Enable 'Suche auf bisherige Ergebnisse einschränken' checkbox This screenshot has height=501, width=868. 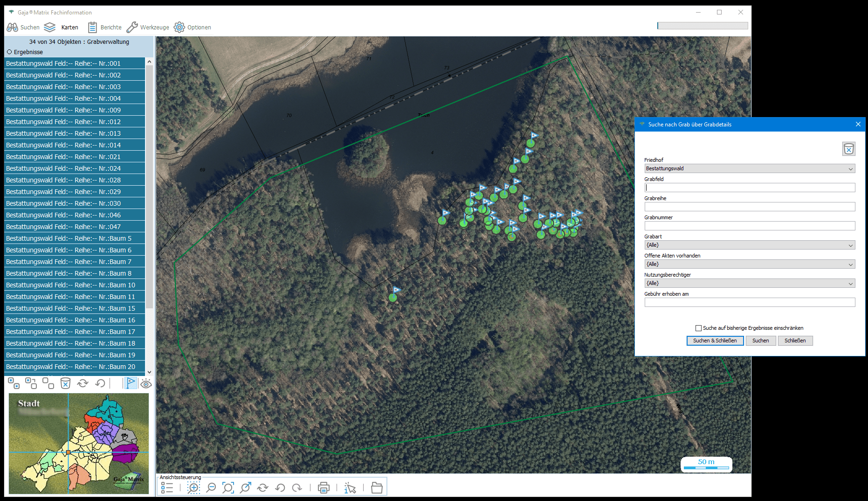[698, 328]
